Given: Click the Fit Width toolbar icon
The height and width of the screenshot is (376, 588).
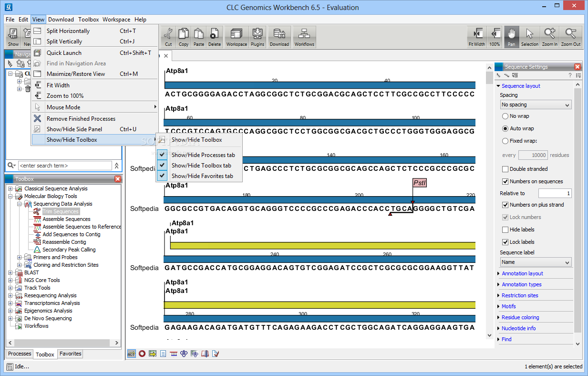Looking at the screenshot, I should click(x=476, y=37).
